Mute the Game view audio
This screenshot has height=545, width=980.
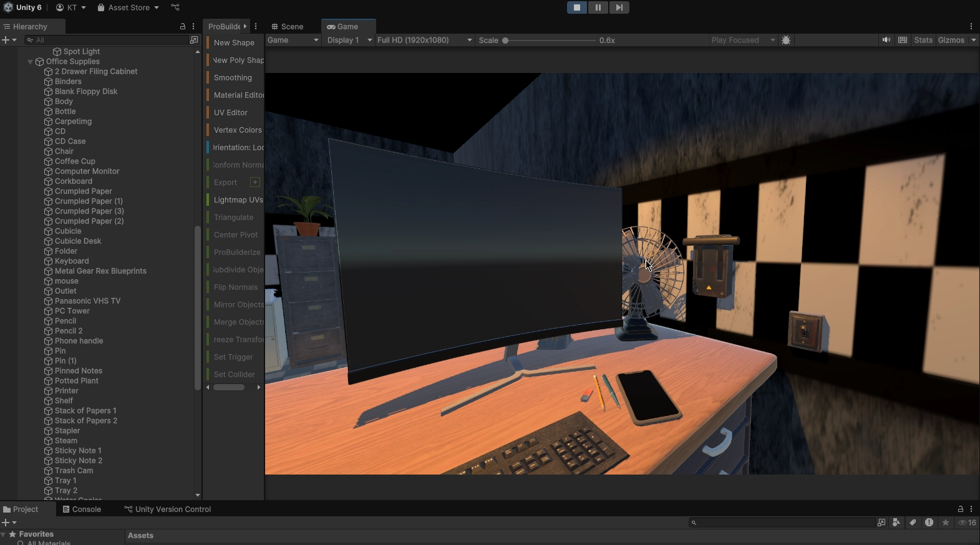[x=886, y=40]
